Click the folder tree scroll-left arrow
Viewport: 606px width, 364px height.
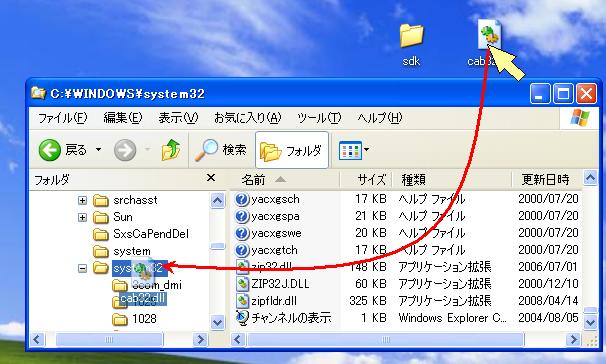tap(37, 340)
